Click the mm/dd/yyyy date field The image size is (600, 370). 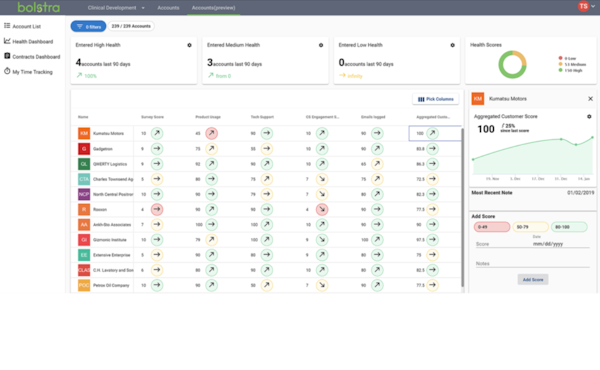(x=561, y=244)
